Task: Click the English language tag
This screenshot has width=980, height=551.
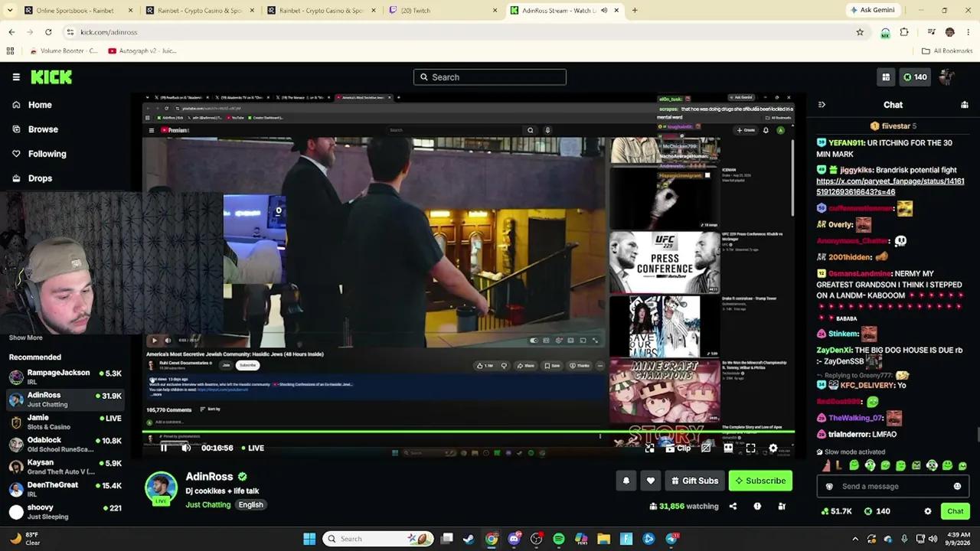Action: tap(250, 504)
